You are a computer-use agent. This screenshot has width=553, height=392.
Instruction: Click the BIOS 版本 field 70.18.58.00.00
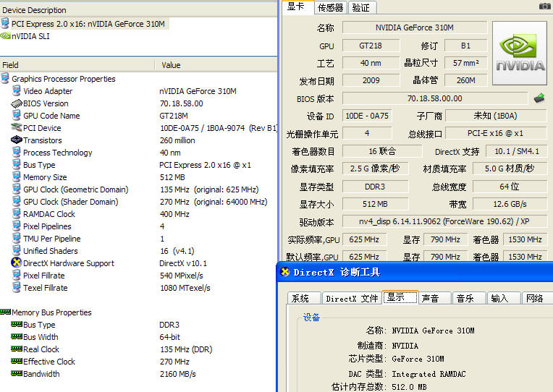click(435, 98)
